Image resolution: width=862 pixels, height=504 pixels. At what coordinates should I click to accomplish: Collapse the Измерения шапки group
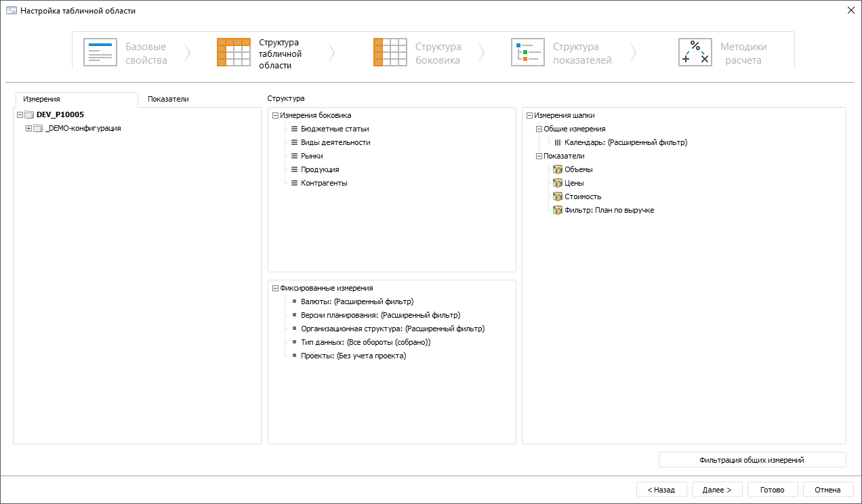click(529, 116)
